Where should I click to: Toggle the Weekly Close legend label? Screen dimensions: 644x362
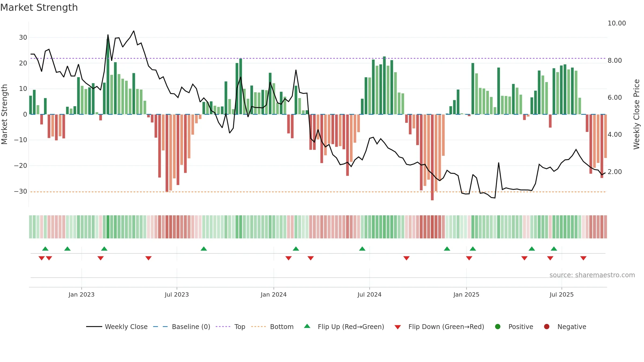pyautogui.click(x=126, y=327)
